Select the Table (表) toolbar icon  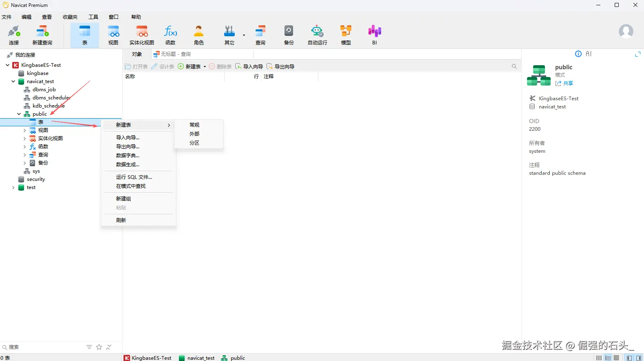85,35
